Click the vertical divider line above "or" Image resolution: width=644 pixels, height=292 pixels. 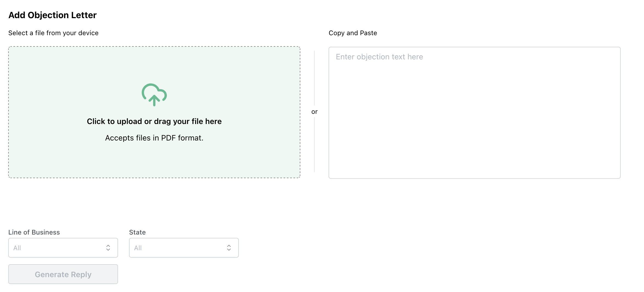pos(314,78)
